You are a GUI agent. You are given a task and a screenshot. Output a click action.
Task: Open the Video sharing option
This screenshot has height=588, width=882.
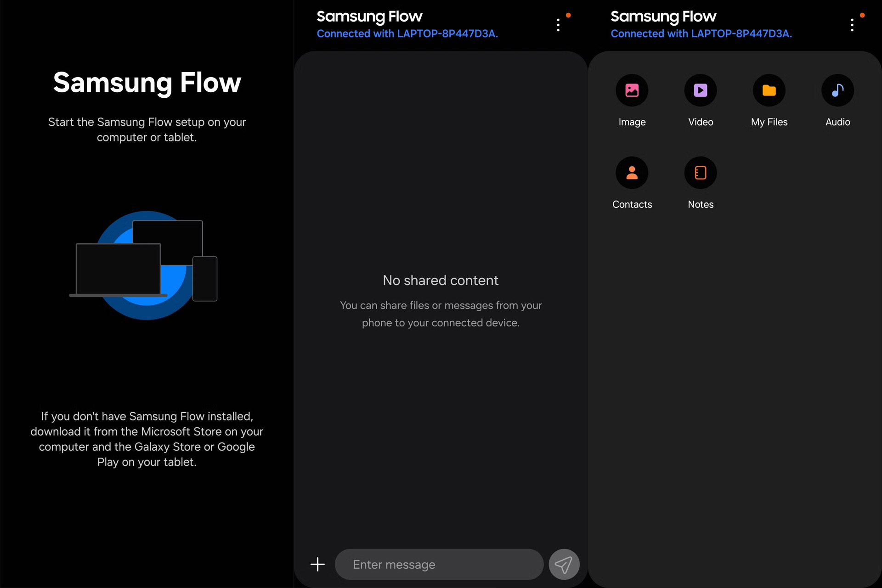click(701, 90)
